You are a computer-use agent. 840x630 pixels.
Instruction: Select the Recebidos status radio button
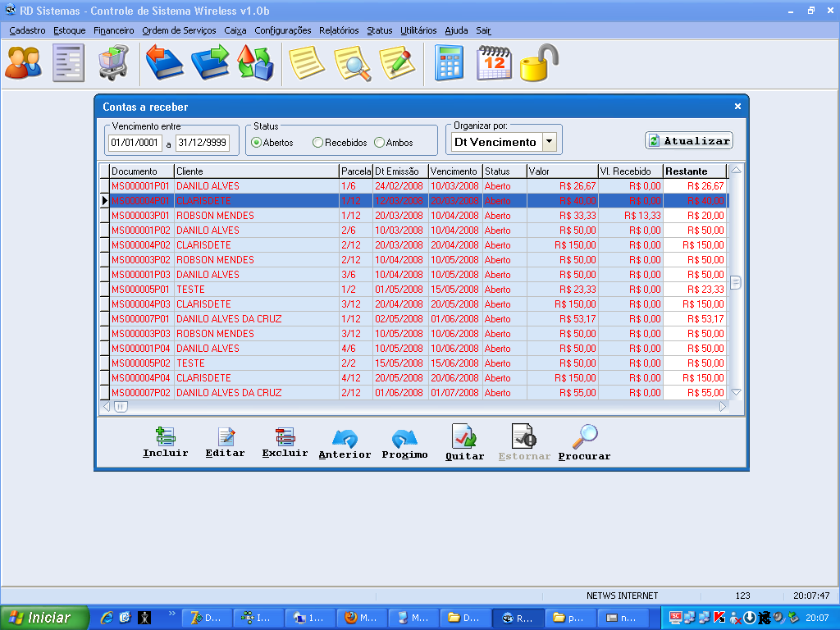[x=317, y=143]
